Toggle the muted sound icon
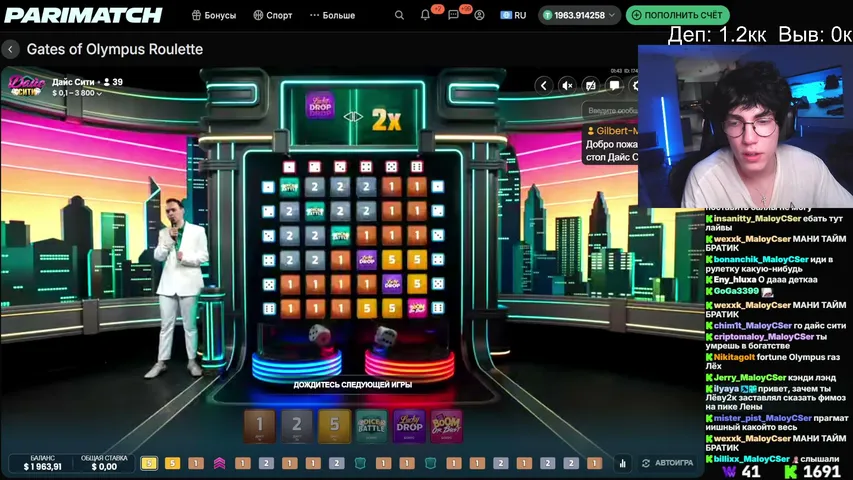Image resolution: width=853 pixels, height=480 pixels. click(567, 85)
